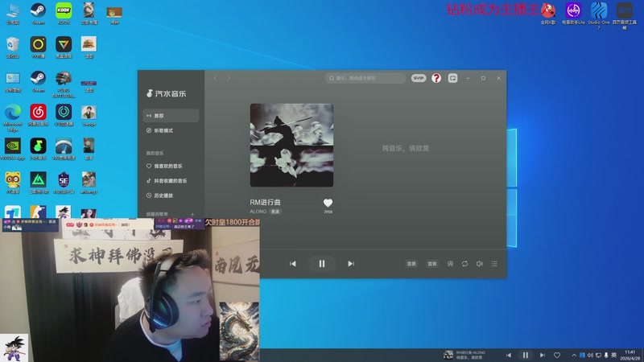This screenshot has height=362, width=644.
Task: Click taskbar player song thumbnail
Action: (x=448, y=355)
